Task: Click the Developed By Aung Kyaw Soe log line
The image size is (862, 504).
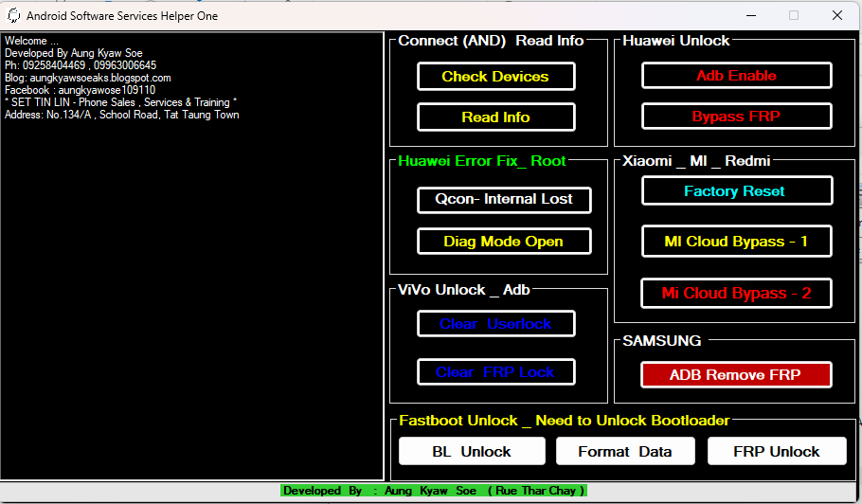Action: tap(74, 53)
